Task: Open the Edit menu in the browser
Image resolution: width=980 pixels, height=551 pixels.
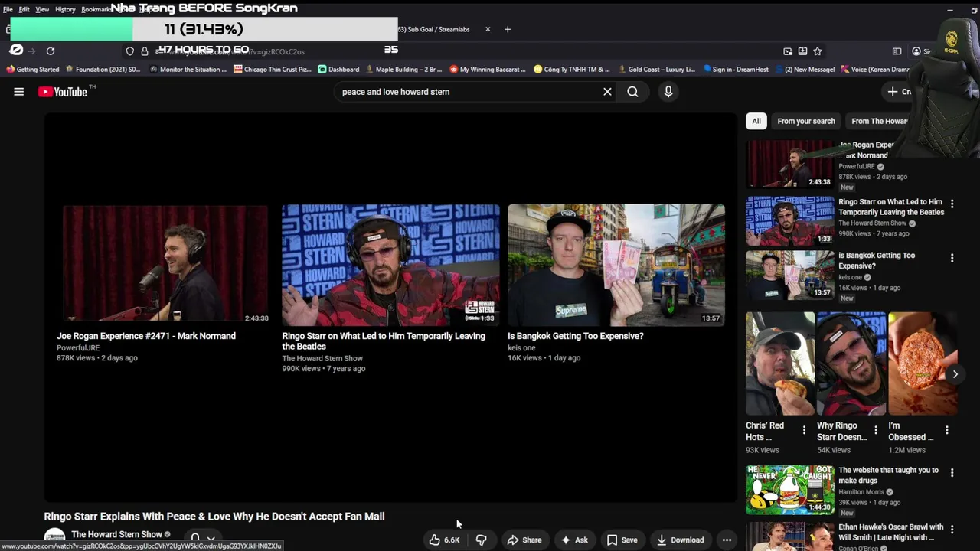Action: 24,9
